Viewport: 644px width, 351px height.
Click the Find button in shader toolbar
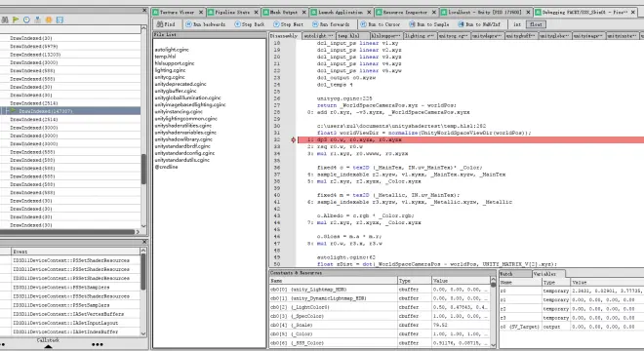click(166, 24)
